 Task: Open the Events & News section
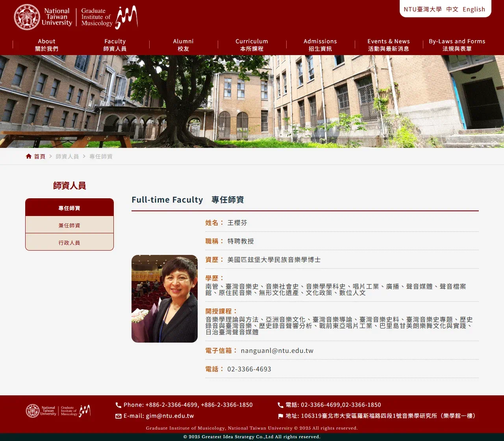click(388, 45)
